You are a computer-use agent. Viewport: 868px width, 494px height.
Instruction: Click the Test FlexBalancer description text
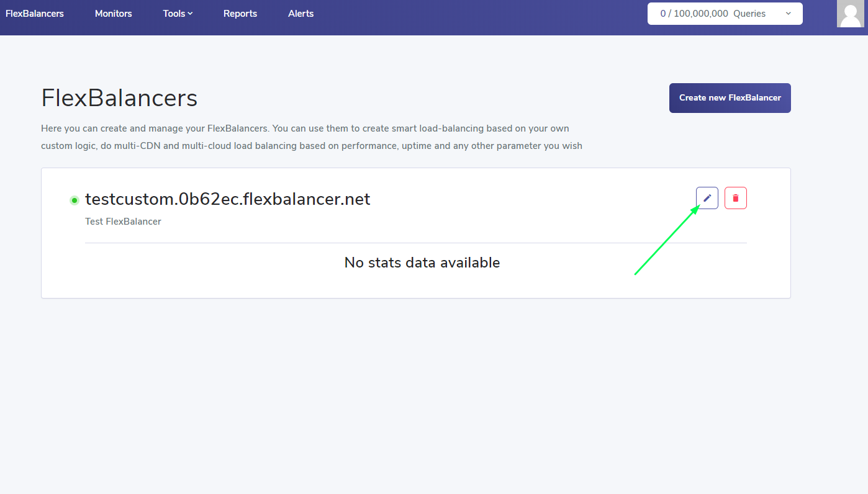(x=123, y=222)
